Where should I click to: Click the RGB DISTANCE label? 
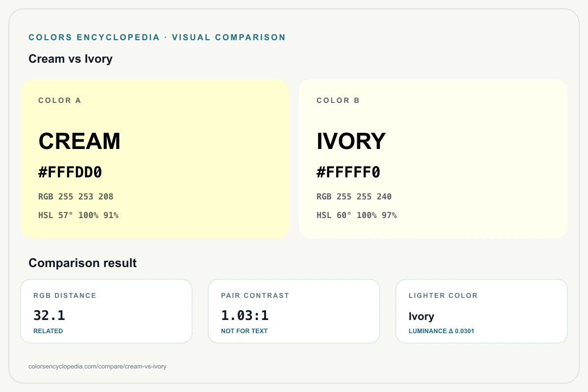pos(65,295)
